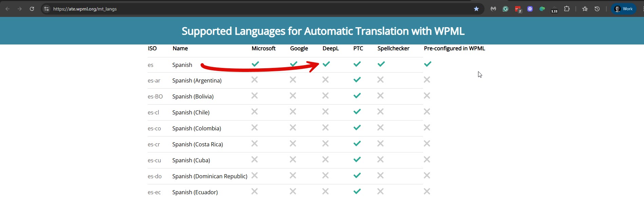The image size is (644, 200).
Task: Click the Colombia row Spellchecker X mark
Action: (x=380, y=128)
